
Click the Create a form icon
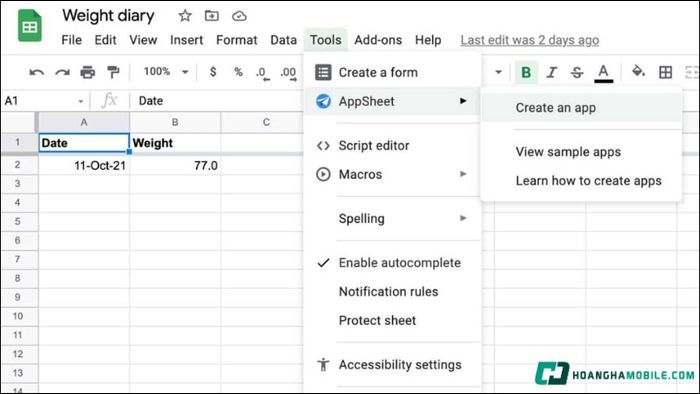[323, 72]
